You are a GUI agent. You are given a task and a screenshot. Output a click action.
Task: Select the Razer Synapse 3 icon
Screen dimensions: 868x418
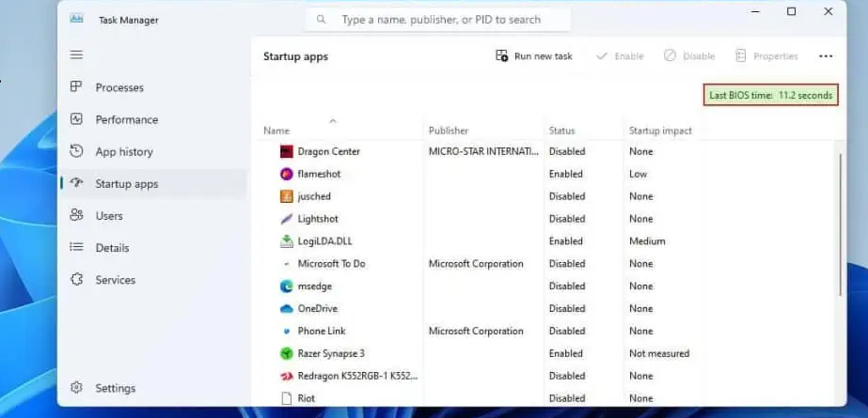pos(287,353)
